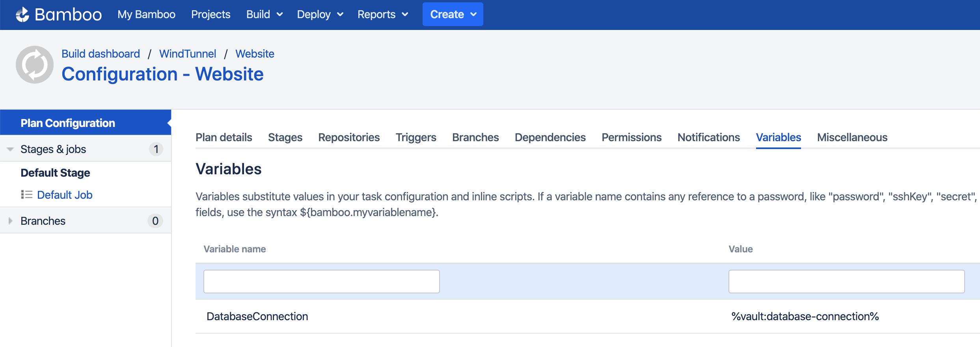Open the Miscellaneous tab

coord(852,137)
